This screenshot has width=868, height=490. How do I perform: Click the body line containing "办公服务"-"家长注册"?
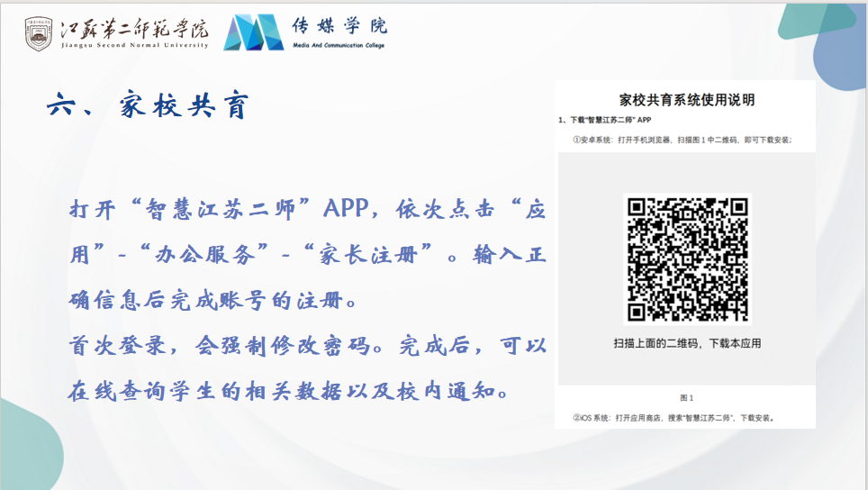pos(308,255)
